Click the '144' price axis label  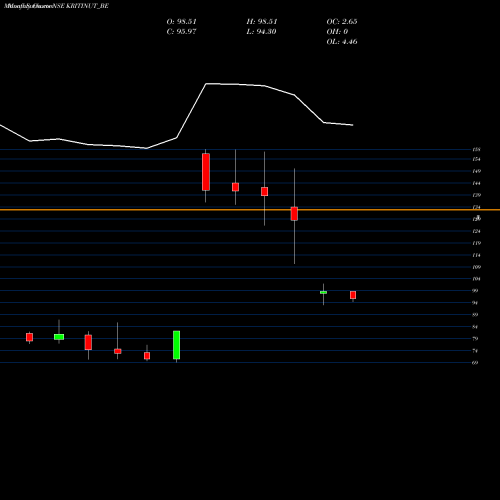coord(476,183)
